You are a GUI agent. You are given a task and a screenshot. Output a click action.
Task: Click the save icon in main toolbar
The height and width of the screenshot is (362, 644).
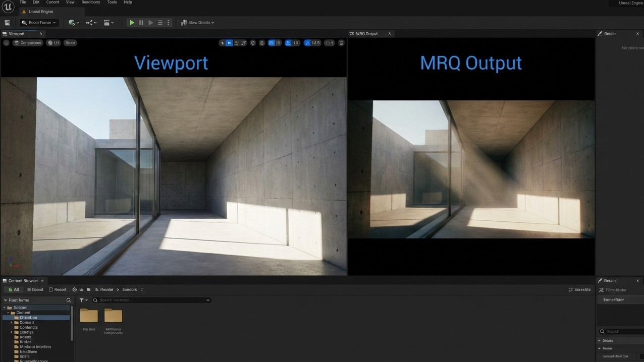pos(7,23)
